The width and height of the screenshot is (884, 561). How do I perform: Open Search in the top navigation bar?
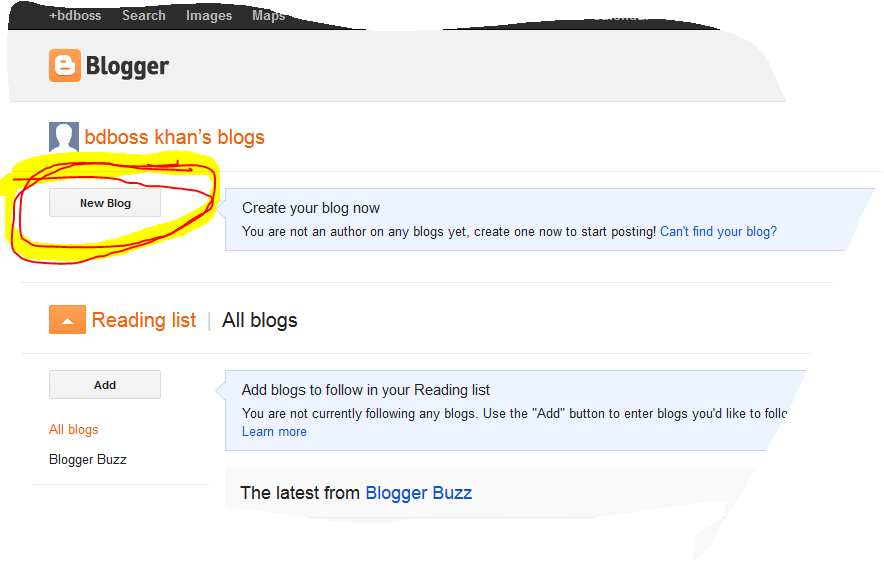point(144,16)
